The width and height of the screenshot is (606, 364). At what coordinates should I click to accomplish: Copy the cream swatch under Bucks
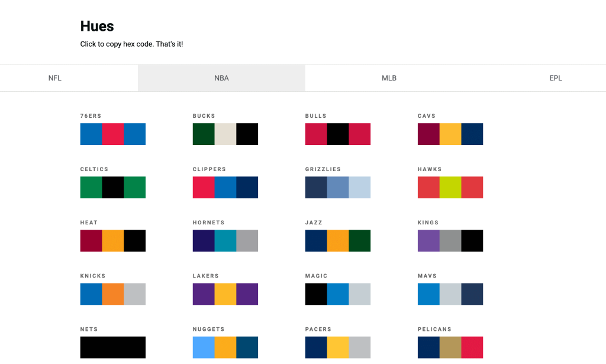225,134
